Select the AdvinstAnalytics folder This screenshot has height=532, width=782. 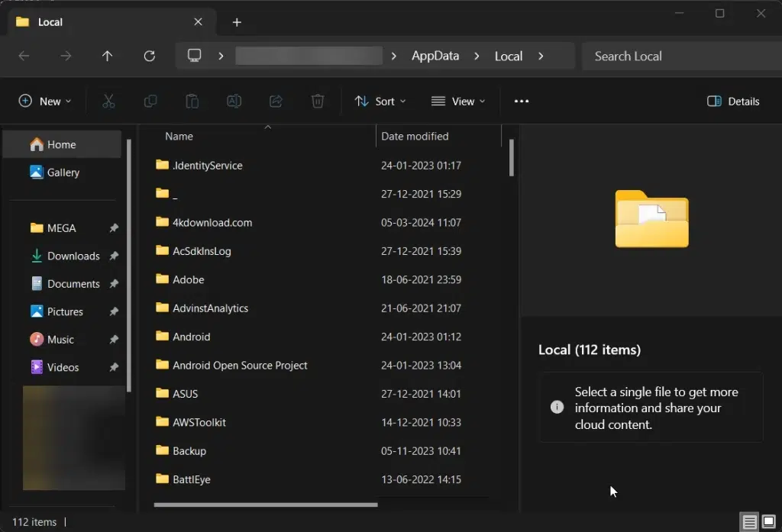click(x=202, y=308)
